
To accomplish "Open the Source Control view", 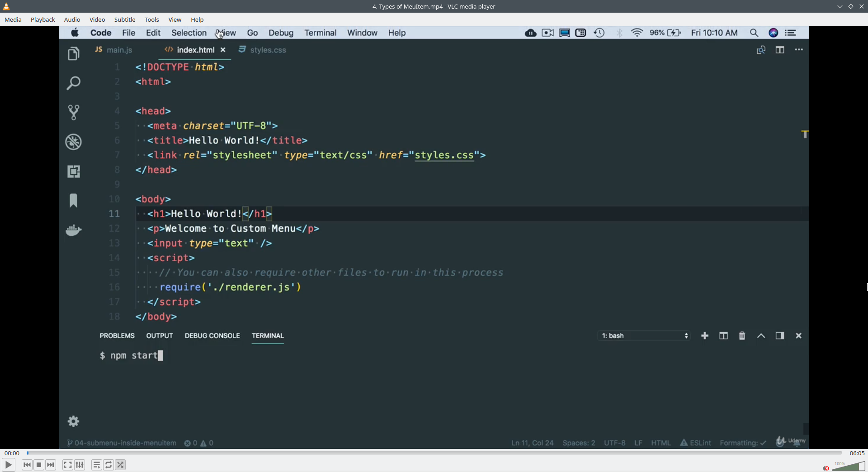I will pos(73,112).
